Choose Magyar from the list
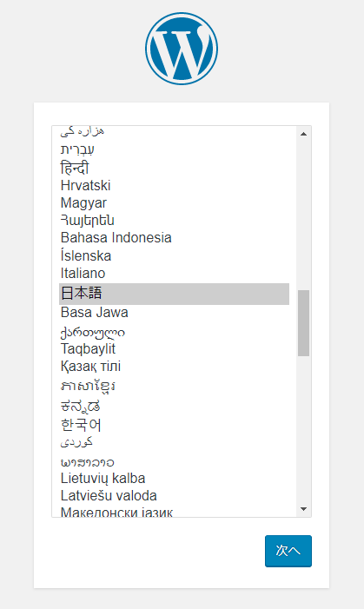Screen dimensions: 364x609 (174, 203)
